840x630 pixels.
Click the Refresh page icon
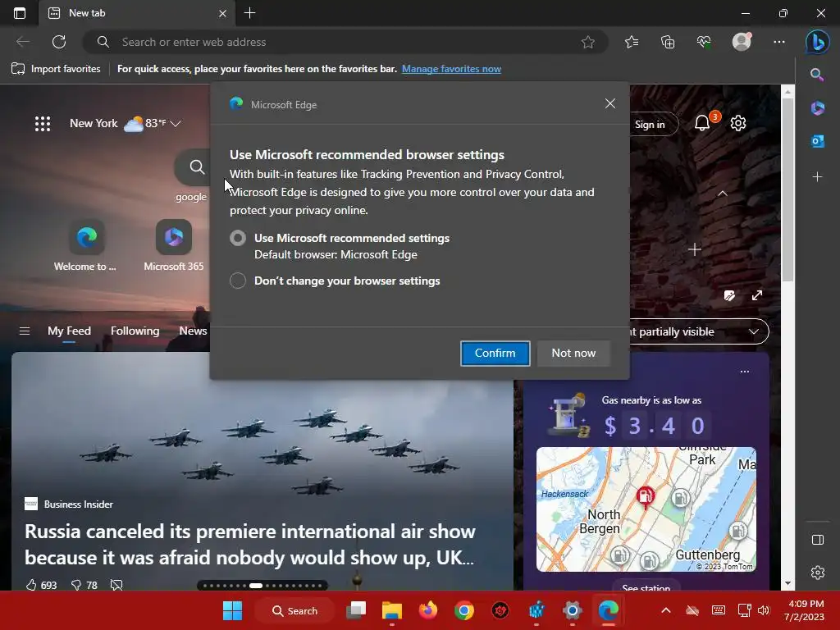click(x=59, y=42)
